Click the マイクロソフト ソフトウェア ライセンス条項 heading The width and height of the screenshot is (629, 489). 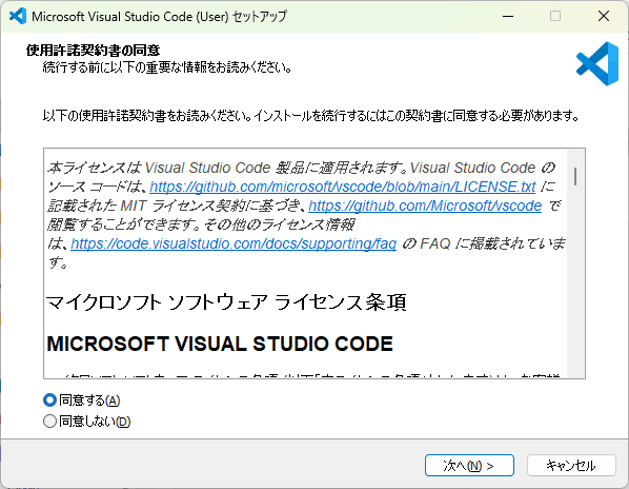tap(226, 302)
